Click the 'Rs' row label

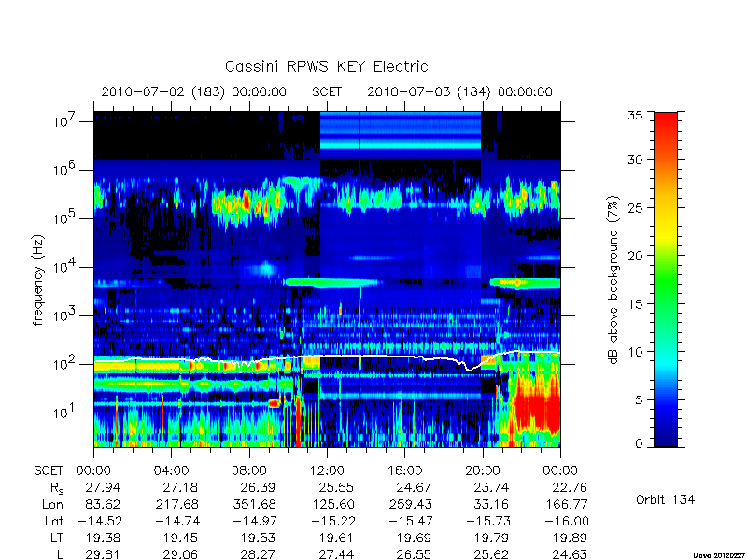pyautogui.click(x=57, y=488)
